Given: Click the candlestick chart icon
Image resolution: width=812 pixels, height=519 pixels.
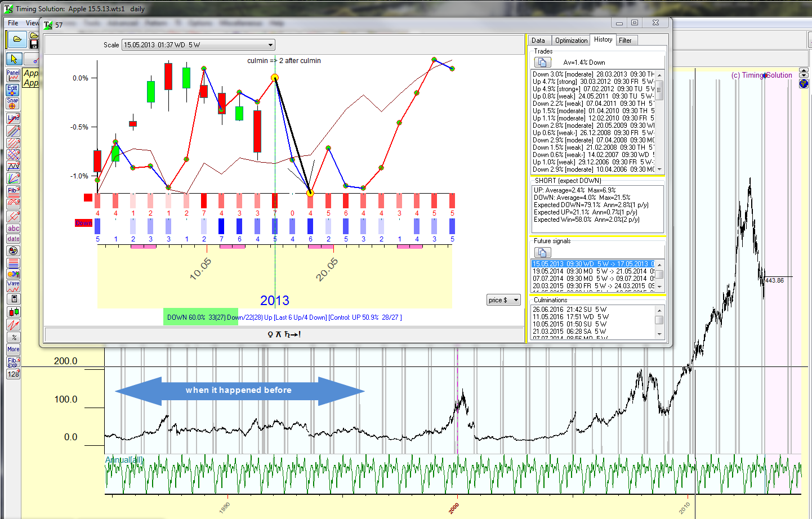Looking at the screenshot, I should click(x=13, y=312).
